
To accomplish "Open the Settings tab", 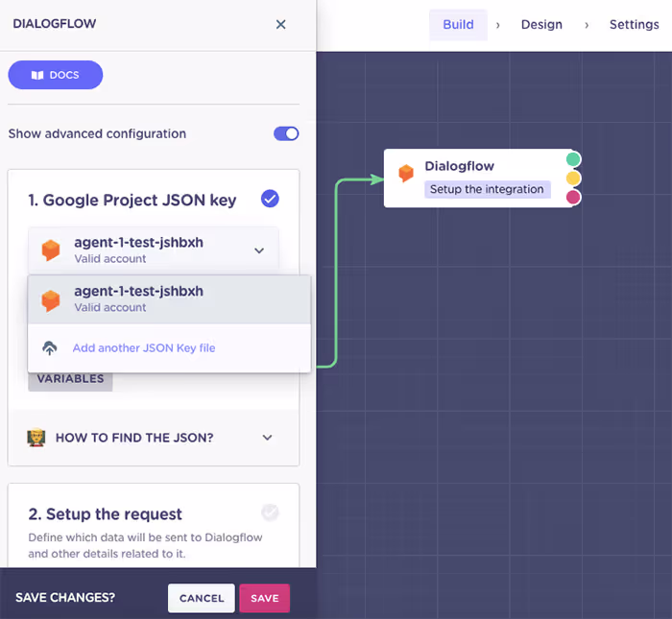I will click(x=635, y=24).
